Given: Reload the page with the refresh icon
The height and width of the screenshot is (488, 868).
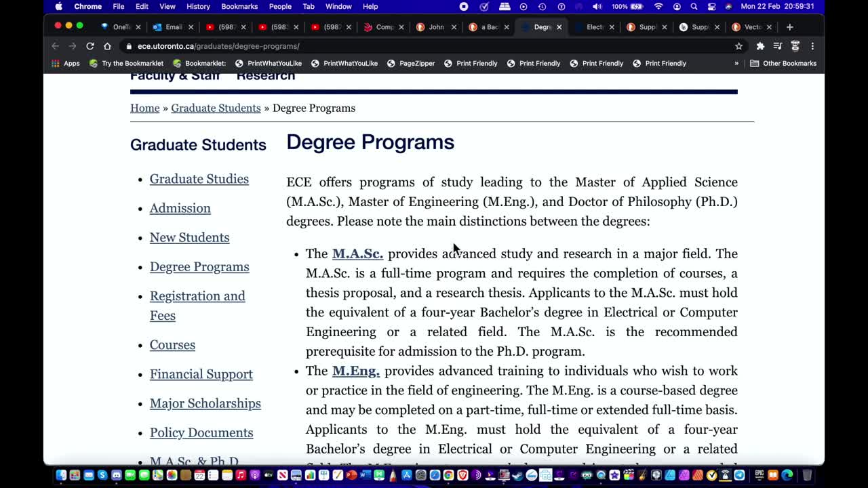Looking at the screenshot, I should pos(90,46).
